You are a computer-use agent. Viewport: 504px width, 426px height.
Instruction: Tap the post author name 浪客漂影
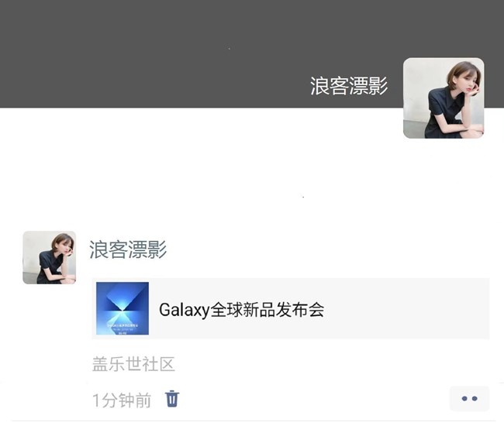pos(128,249)
